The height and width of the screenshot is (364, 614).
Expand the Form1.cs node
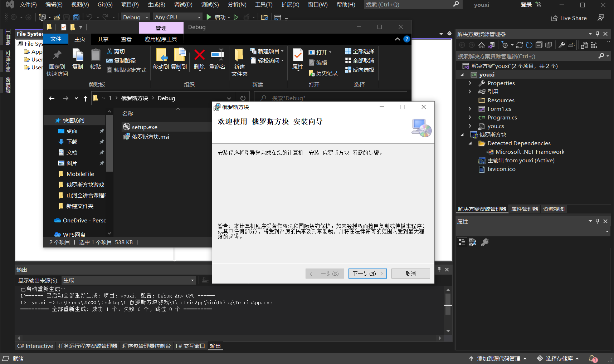pyautogui.click(x=470, y=109)
